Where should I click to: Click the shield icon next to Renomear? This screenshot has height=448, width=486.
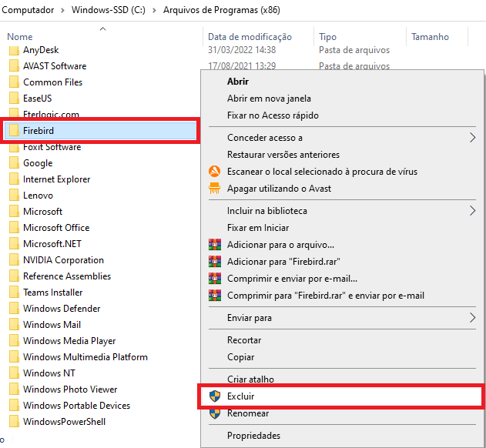[215, 413]
